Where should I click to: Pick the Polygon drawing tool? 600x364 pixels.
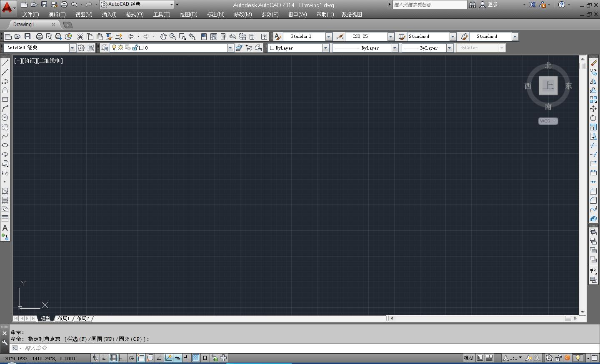(x=5, y=90)
